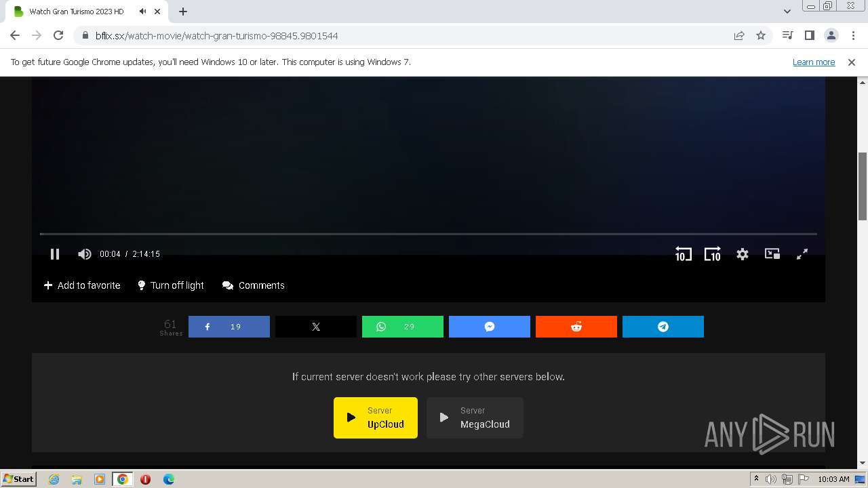Image resolution: width=868 pixels, height=488 pixels.
Task: Click the page vertical scrollbar
Action: point(863,186)
